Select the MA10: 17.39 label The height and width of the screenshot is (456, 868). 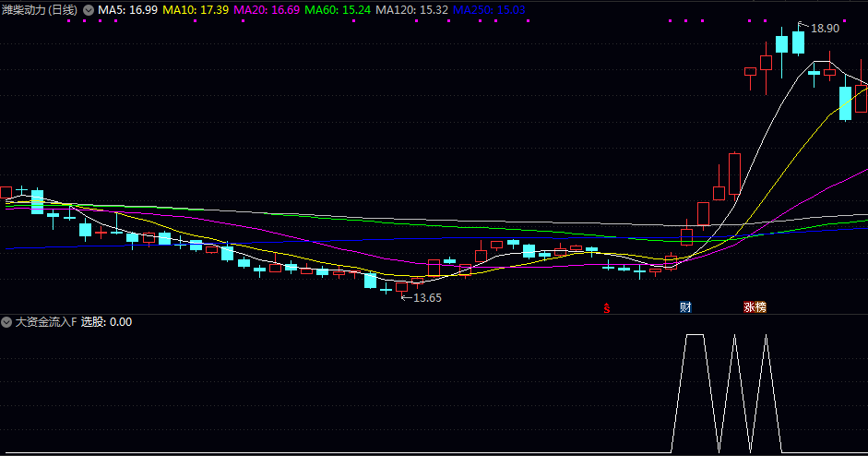[x=196, y=10]
